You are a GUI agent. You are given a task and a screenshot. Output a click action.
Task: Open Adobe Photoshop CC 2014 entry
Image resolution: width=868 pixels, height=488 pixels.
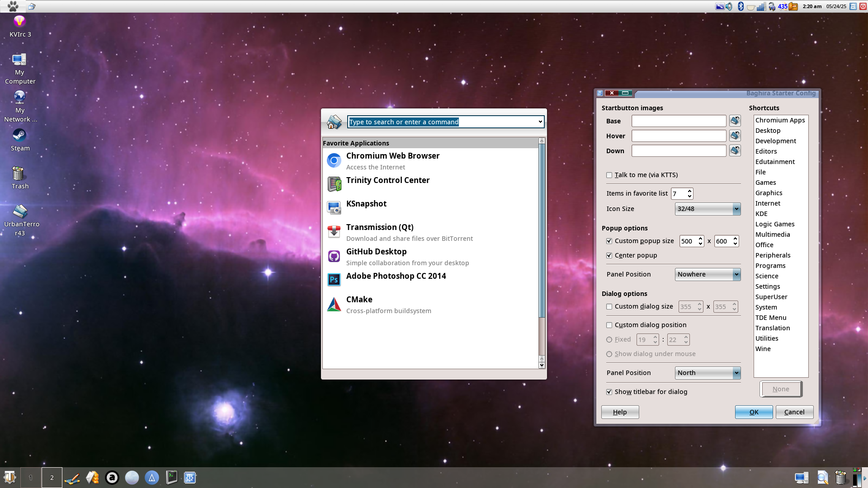click(396, 276)
